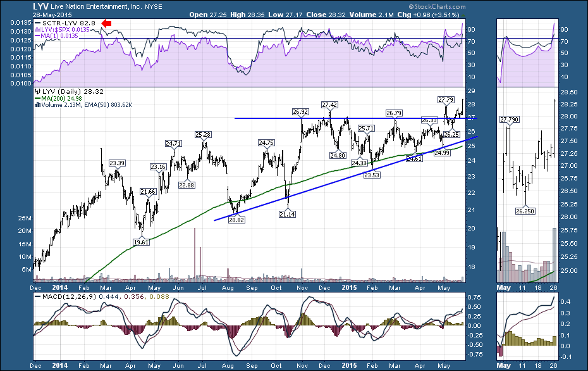Click the 26.79 price callout
Screen dimensions: 588x371
[394, 113]
